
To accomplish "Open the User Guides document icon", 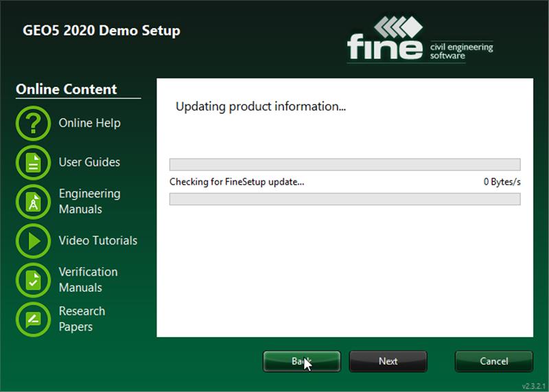I will 33,163.
